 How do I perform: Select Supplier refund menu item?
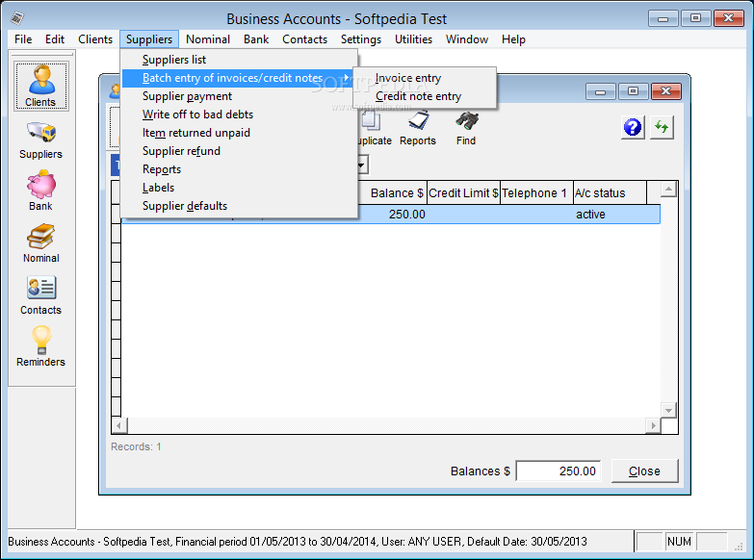[239, 151]
